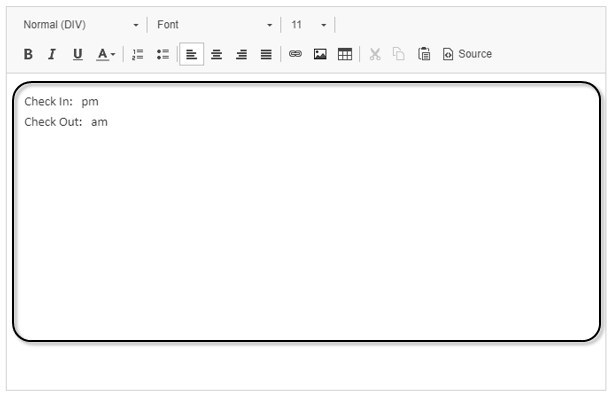Insert a table
This screenshot has width=614, height=399.
click(345, 54)
